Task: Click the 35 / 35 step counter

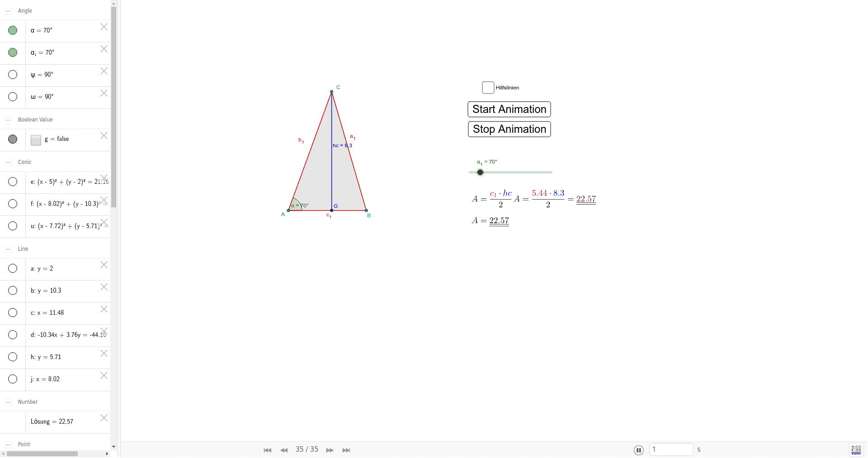Action: (307, 449)
